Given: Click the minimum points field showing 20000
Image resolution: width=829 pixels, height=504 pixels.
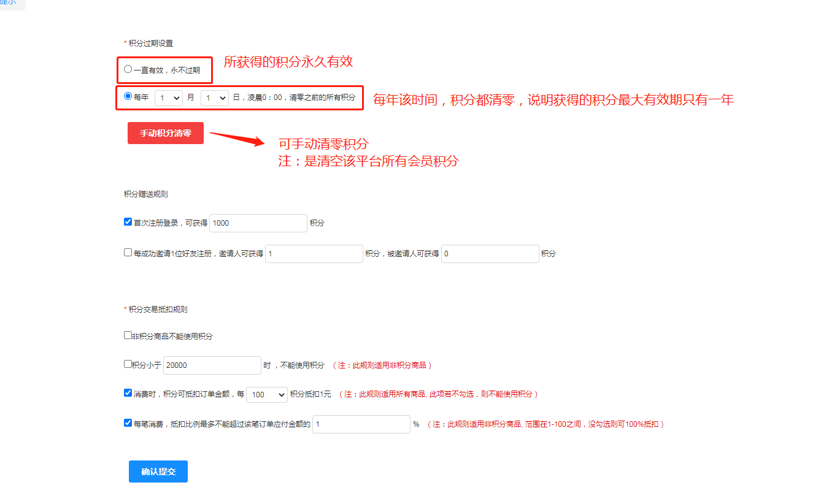Looking at the screenshot, I should [x=212, y=365].
